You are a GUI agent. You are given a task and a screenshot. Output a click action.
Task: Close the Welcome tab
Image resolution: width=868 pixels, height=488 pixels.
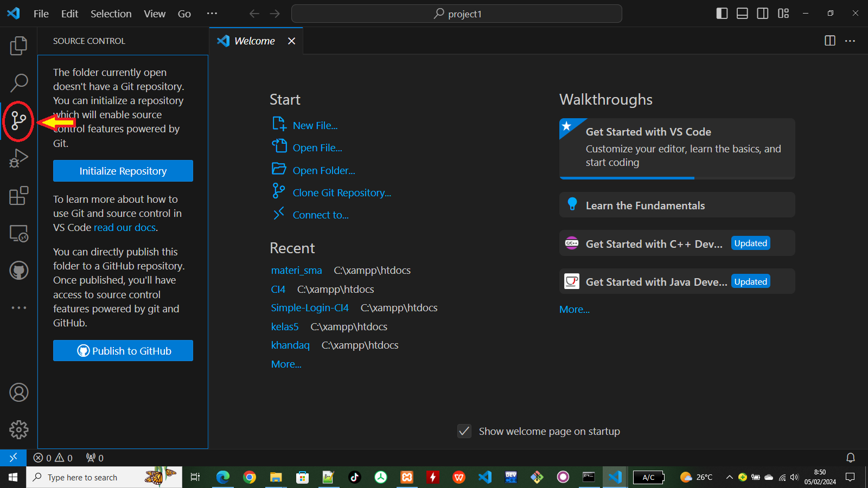(291, 41)
